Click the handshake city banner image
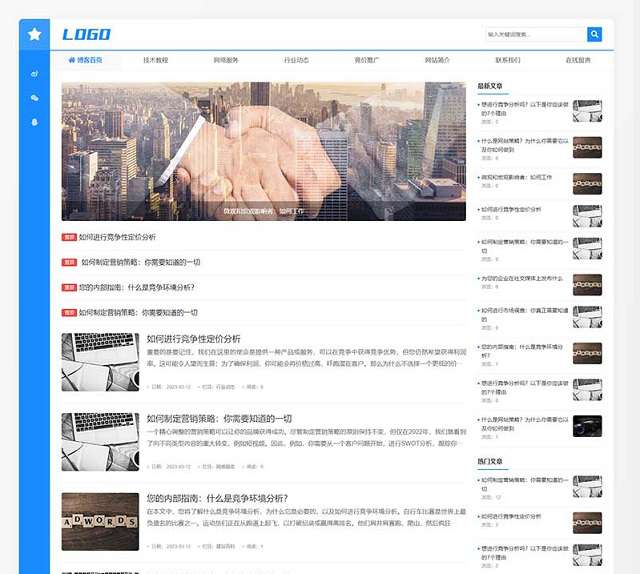This screenshot has width=640, height=574. 263,151
